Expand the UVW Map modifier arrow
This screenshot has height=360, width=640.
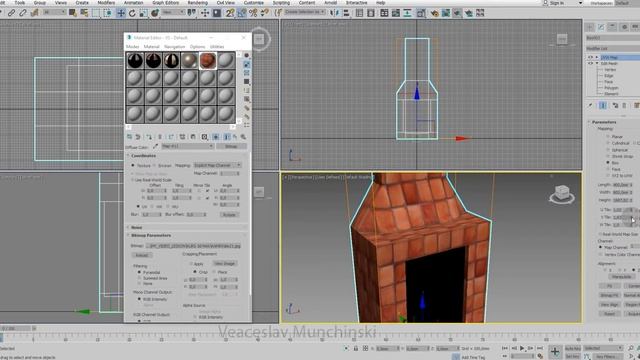pos(597,58)
